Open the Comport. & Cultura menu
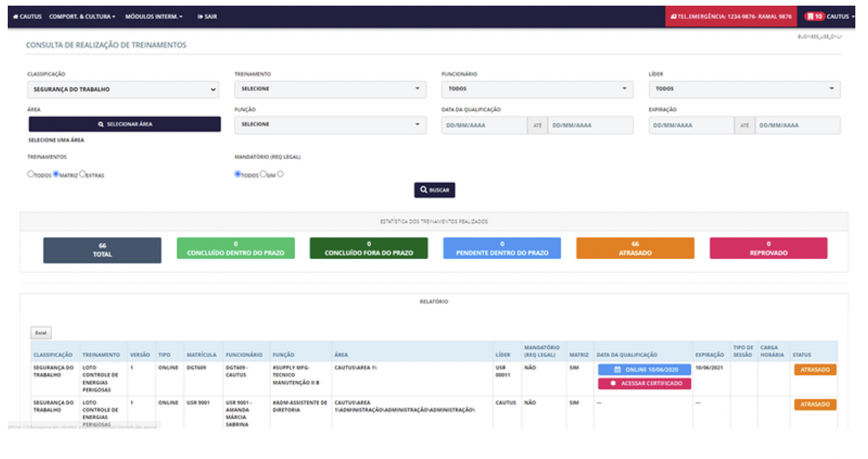The height and width of the screenshot is (459, 868). (82, 16)
